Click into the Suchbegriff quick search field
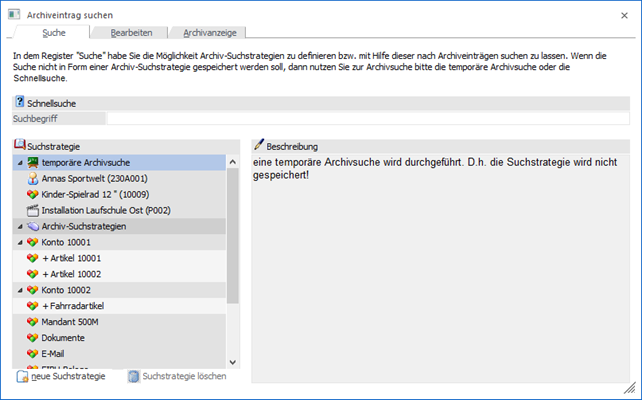 point(370,118)
